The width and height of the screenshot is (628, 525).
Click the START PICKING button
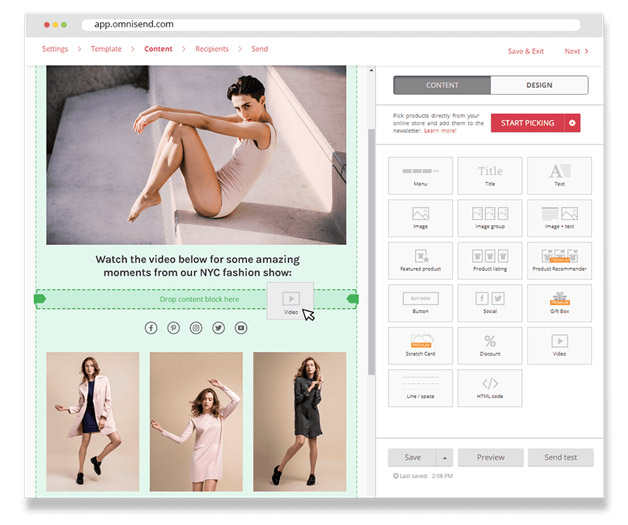[x=527, y=123]
